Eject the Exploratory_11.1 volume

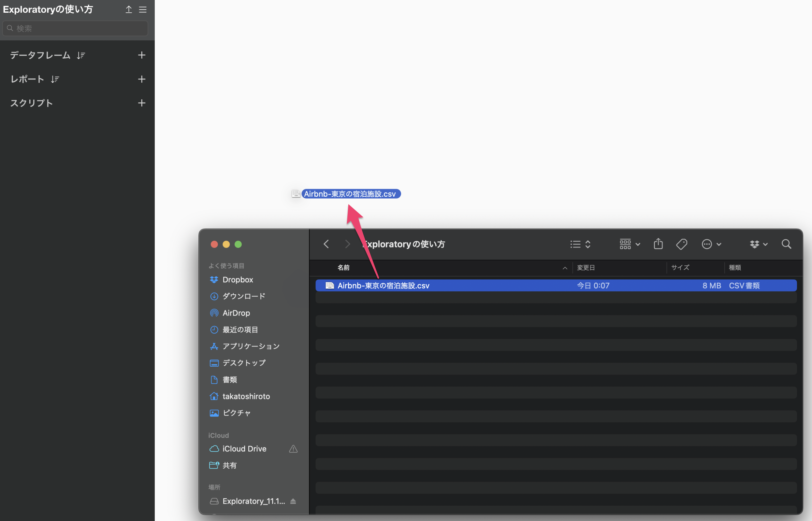pyautogui.click(x=293, y=501)
